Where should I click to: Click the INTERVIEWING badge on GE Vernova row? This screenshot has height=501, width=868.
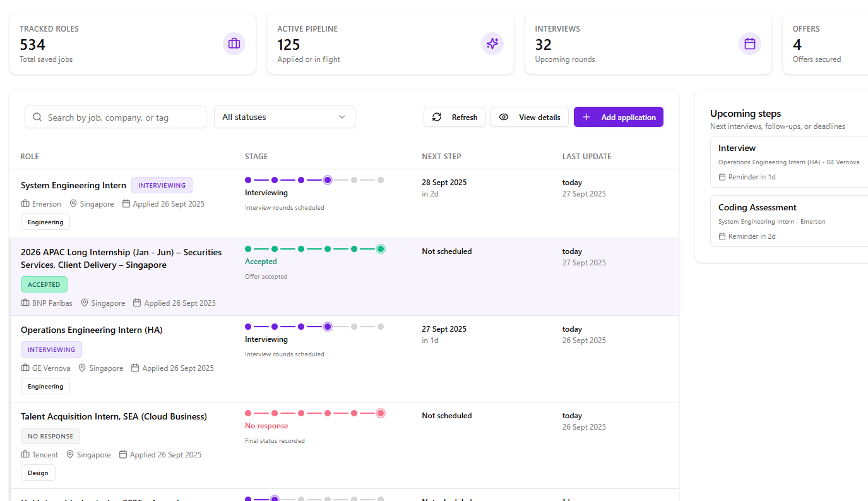51,349
